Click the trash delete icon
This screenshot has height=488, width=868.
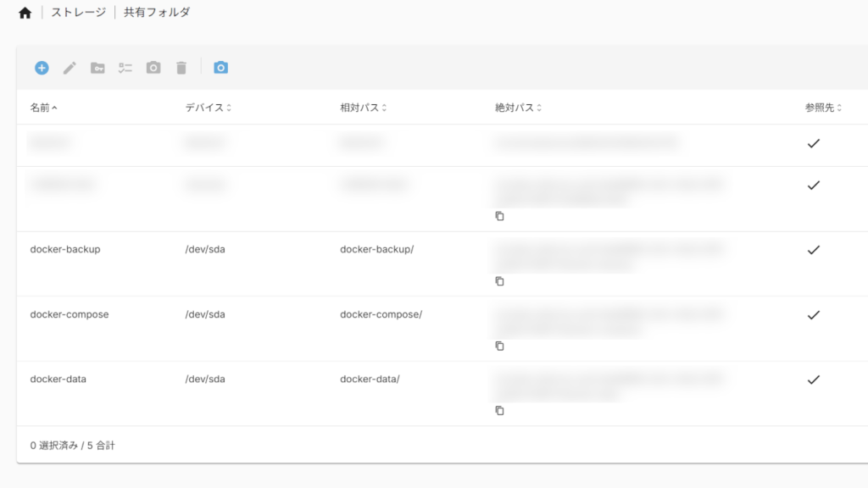pyautogui.click(x=181, y=68)
